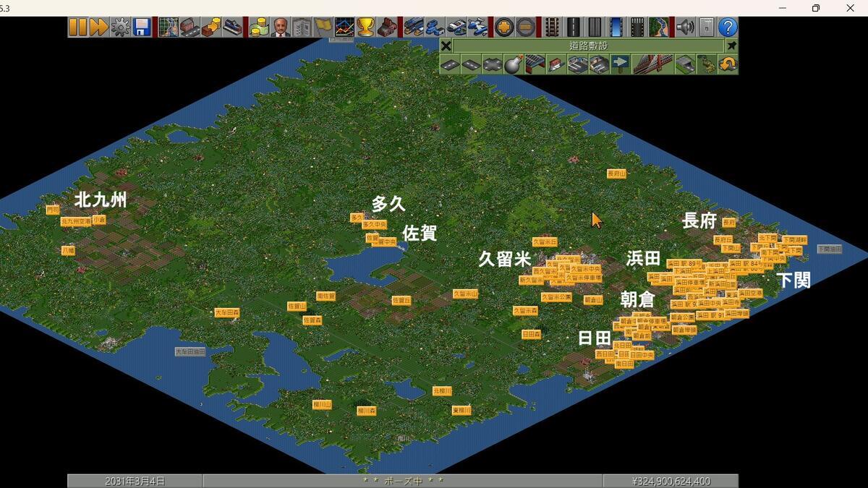
Task: Open the town directory menu
Action: click(190, 27)
